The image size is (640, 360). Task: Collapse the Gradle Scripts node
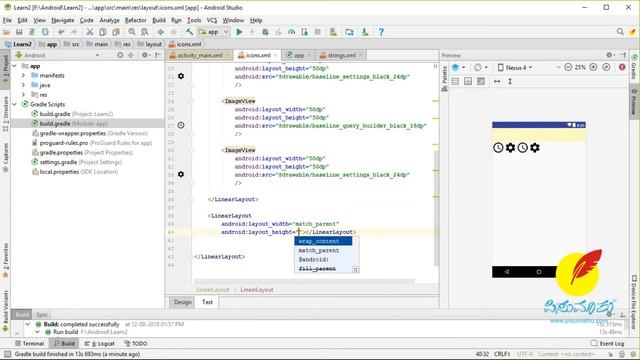(15, 104)
